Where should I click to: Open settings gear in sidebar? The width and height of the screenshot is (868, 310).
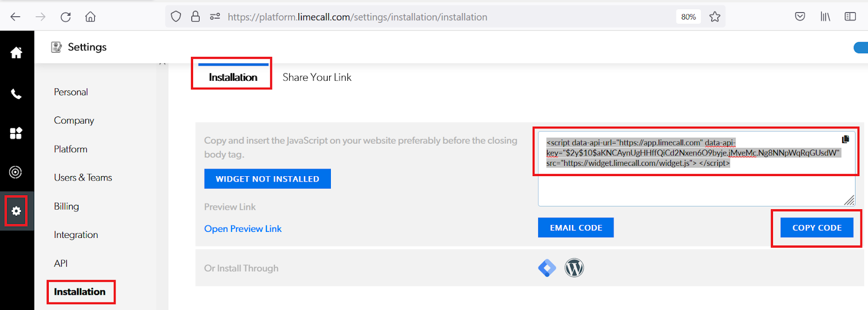[x=16, y=211]
